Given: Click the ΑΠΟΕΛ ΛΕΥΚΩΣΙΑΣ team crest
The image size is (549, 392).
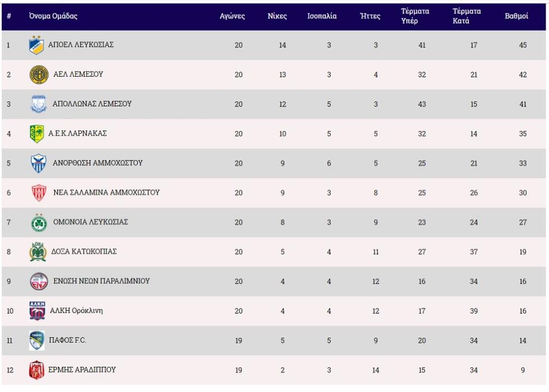Looking at the screenshot, I should pos(36,45).
